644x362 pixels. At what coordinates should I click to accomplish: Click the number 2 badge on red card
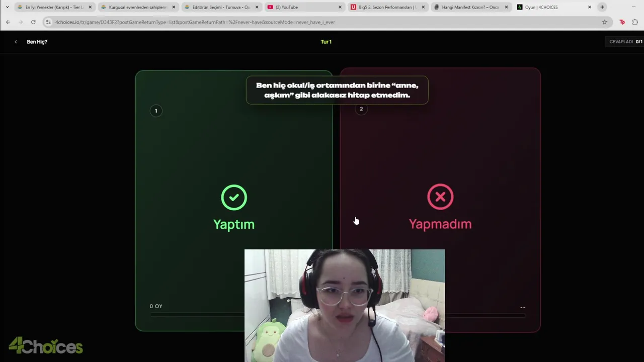coord(361,109)
